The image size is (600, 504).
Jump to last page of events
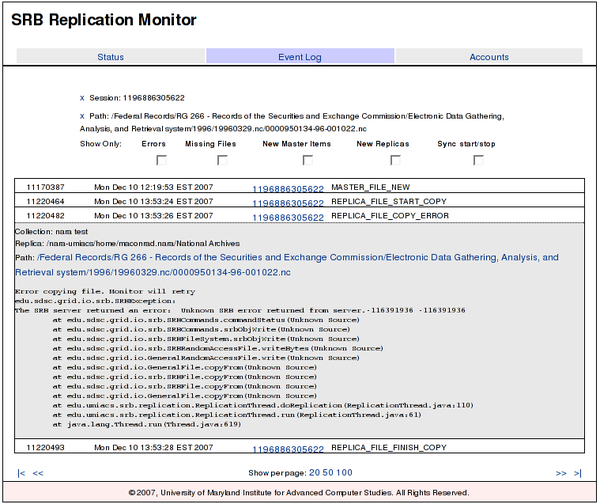[x=577, y=472]
